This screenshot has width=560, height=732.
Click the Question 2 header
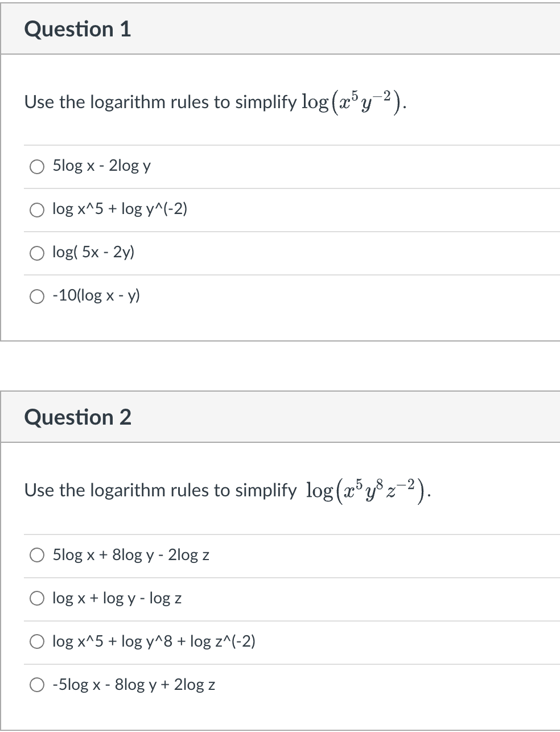(x=79, y=417)
